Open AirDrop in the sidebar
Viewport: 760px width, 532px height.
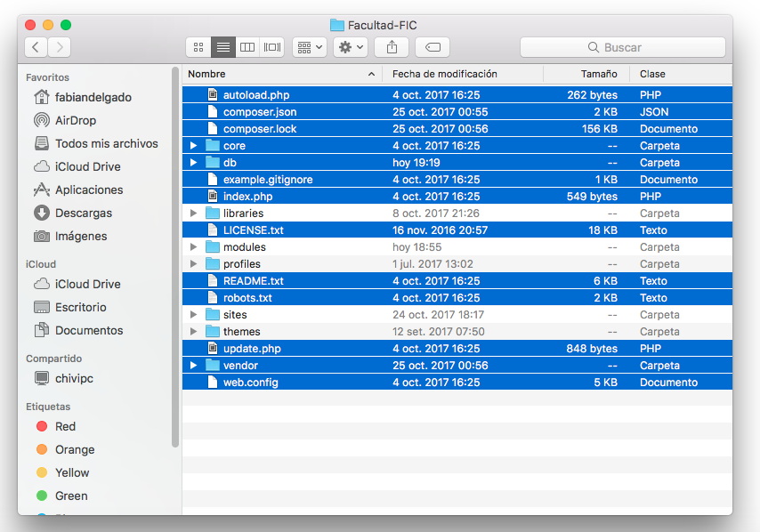coord(75,120)
